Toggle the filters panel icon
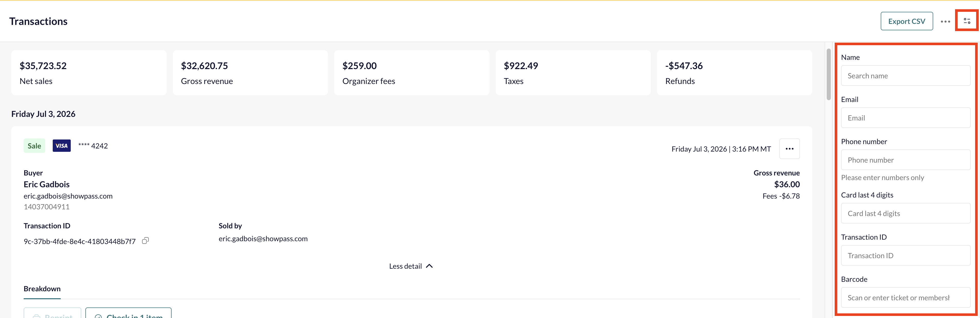 coord(967,21)
